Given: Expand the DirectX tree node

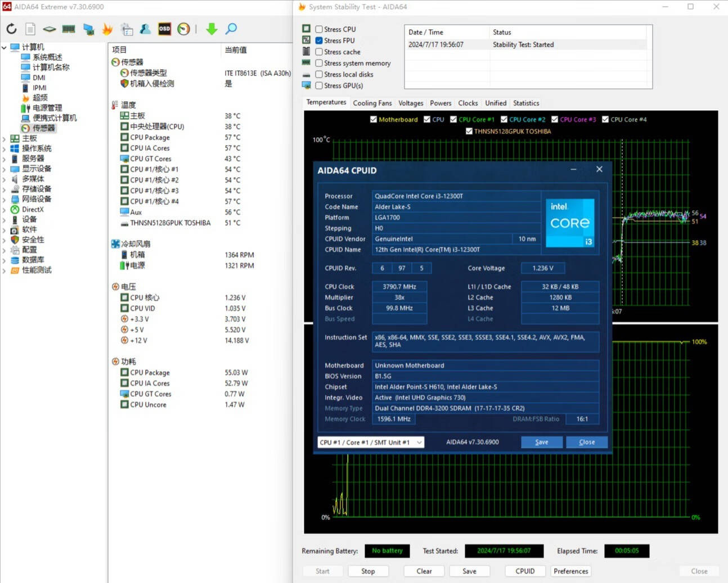Looking at the screenshot, I should (4, 209).
